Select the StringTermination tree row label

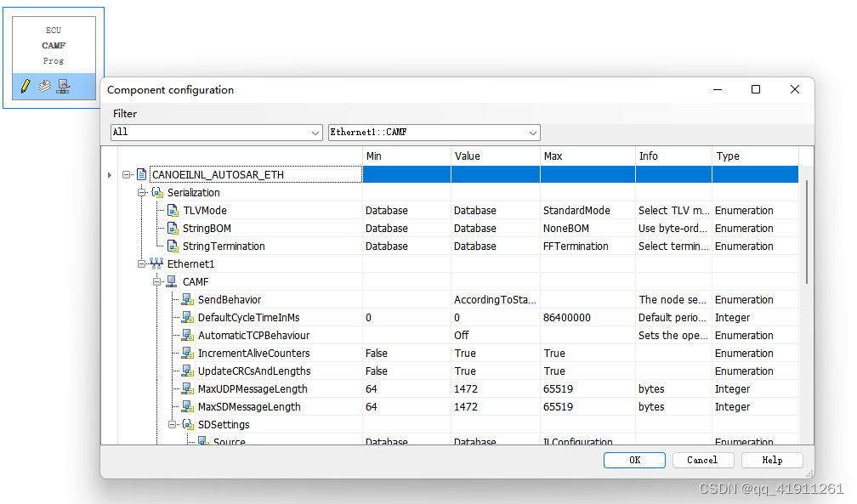click(224, 246)
